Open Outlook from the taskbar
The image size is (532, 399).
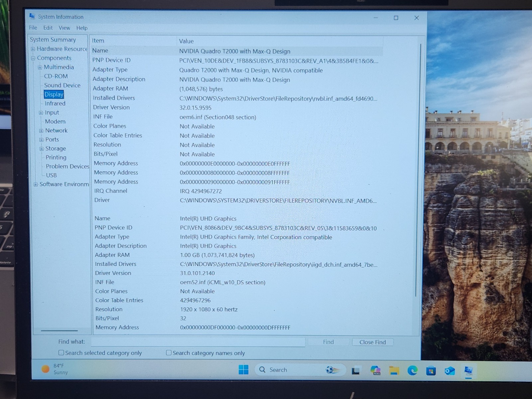click(x=450, y=370)
